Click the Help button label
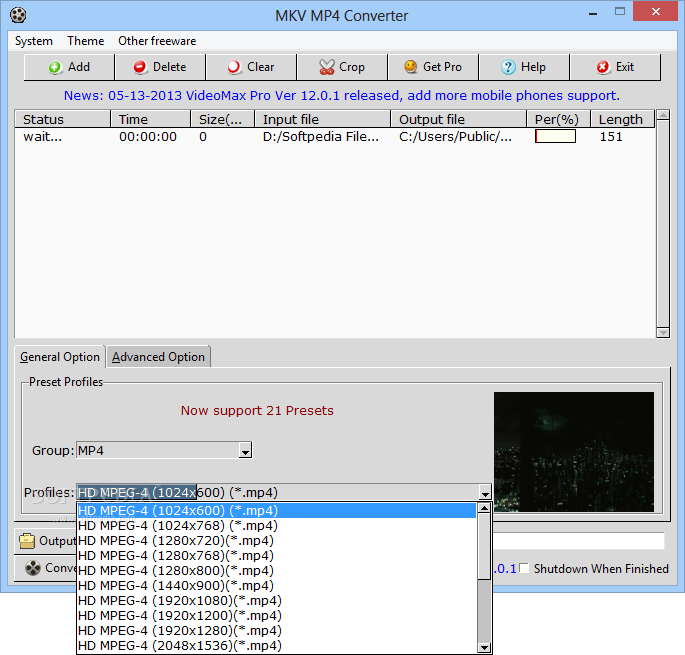 coord(533,67)
